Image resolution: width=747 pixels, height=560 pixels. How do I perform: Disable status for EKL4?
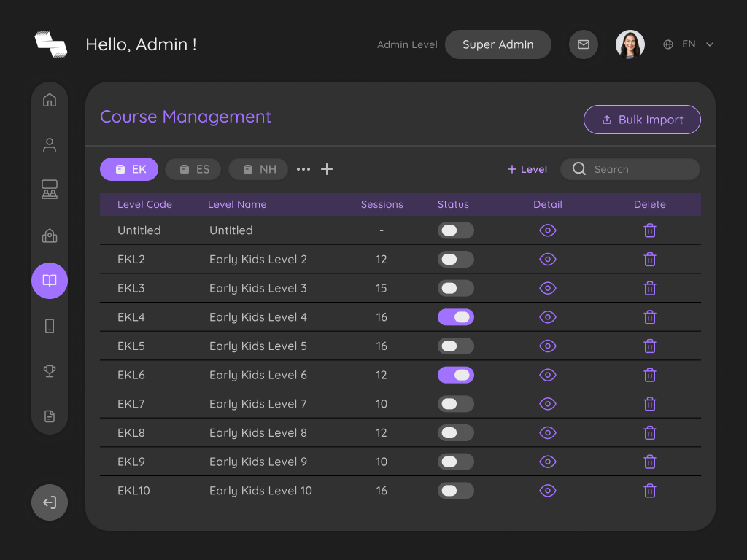pyautogui.click(x=455, y=317)
